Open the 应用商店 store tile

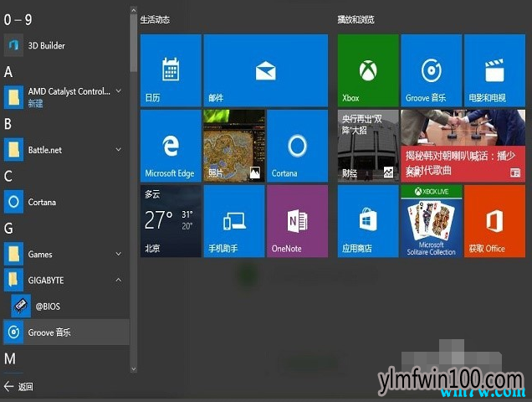click(x=368, y=221)
